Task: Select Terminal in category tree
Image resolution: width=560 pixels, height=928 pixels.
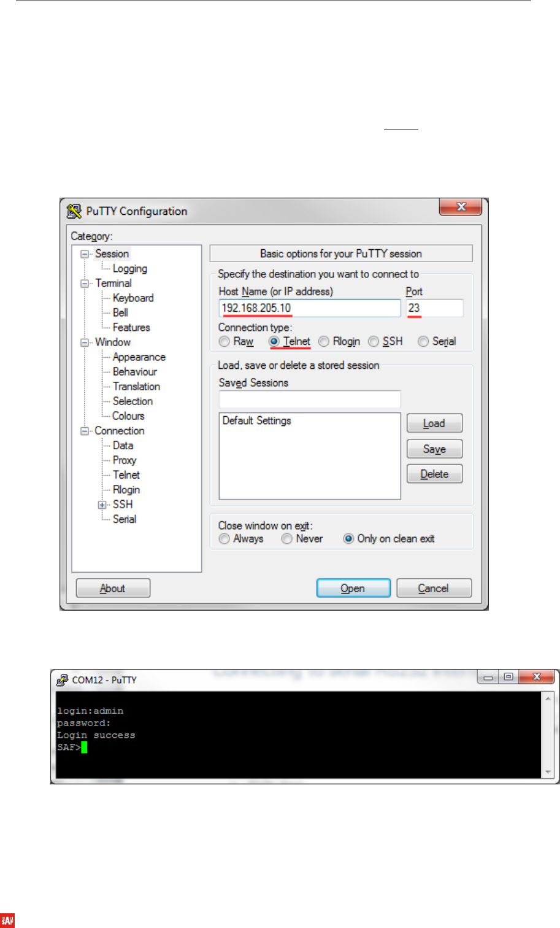Action: point(113,284)
